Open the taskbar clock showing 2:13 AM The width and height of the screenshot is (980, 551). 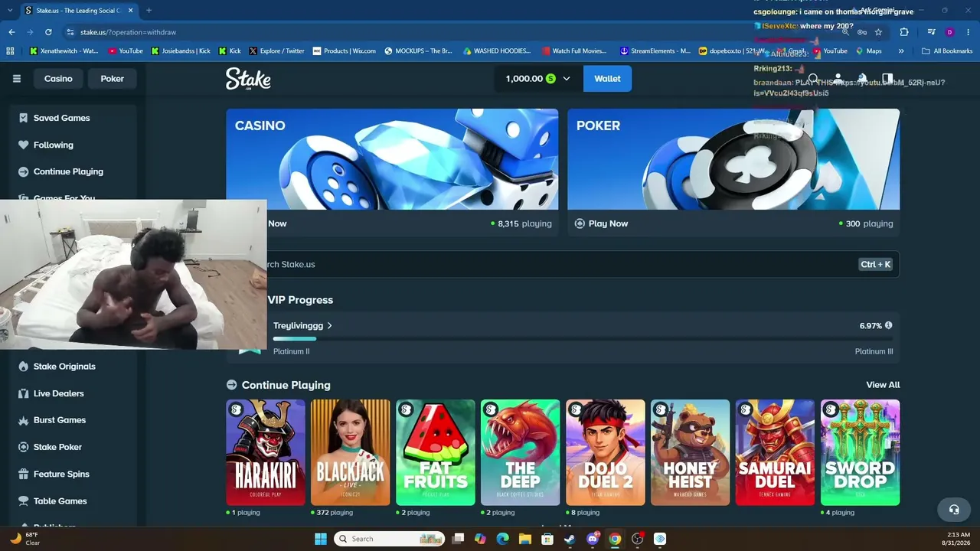[957, 539]
